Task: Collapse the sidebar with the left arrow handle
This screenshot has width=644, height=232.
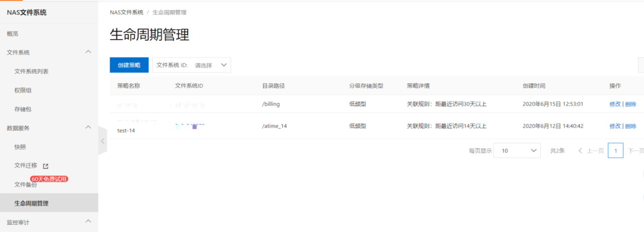Action: coord(103,141)
